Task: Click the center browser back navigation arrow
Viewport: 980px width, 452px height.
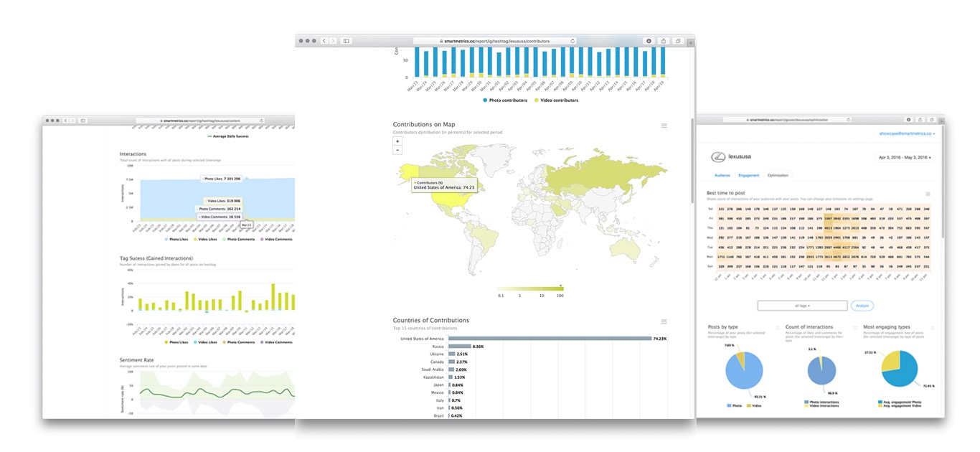Action: 324,41
